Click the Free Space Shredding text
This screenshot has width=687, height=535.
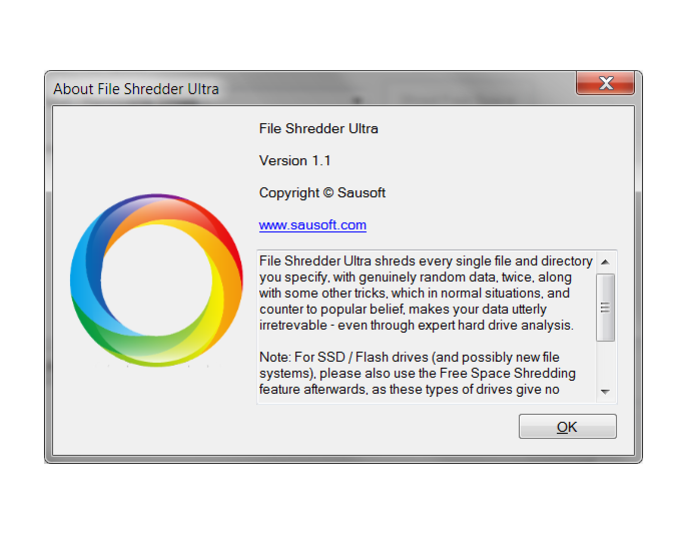point(507,373)
